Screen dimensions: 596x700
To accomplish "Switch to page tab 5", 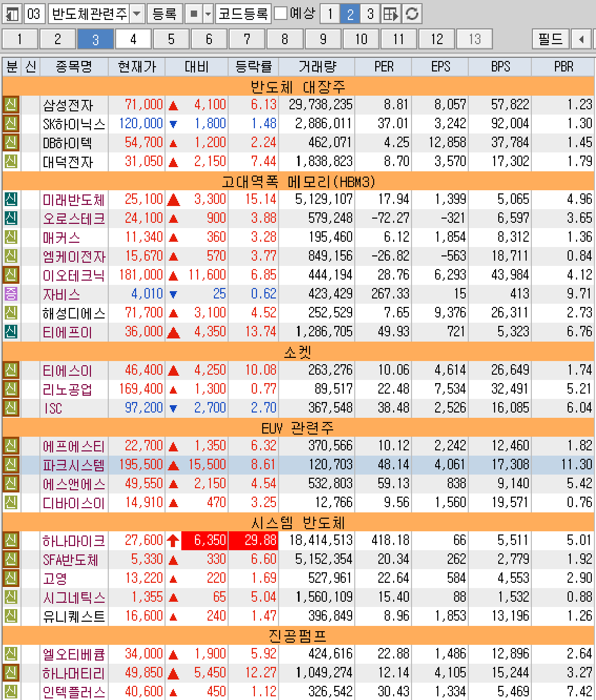I will 171,39.
